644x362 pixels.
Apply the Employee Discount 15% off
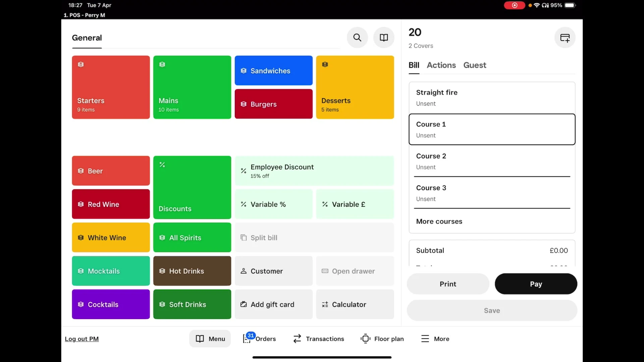tap(314, 171)
